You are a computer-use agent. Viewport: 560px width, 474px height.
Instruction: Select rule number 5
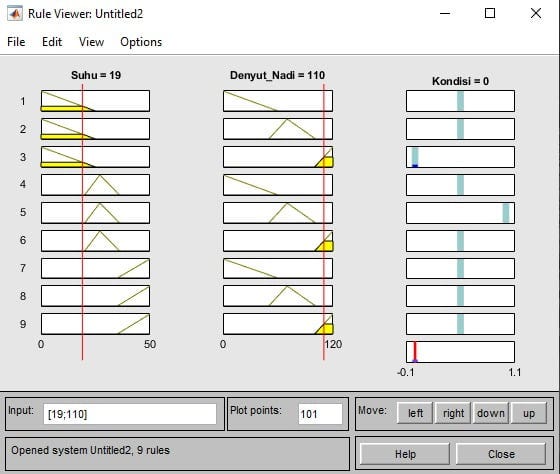[23, 212]
